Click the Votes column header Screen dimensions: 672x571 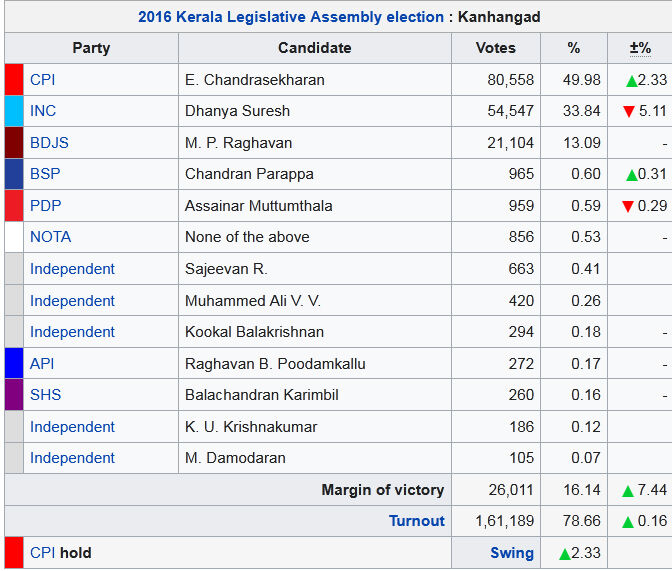tap(496, 48)
